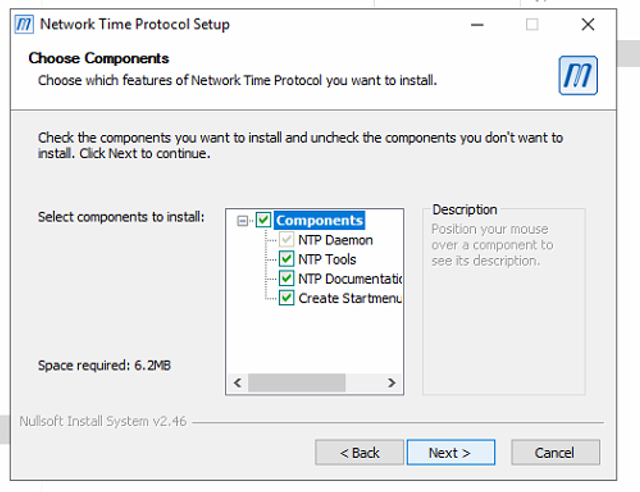Cancel the NTP setup
The height and width of the screenshot is (492, 640).
pos(555,453)
